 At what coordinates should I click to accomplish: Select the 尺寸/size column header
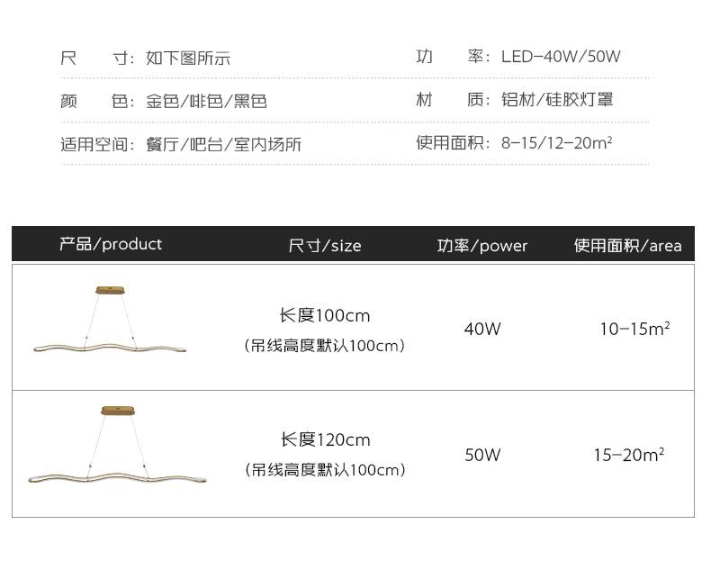tap(325, 245)
